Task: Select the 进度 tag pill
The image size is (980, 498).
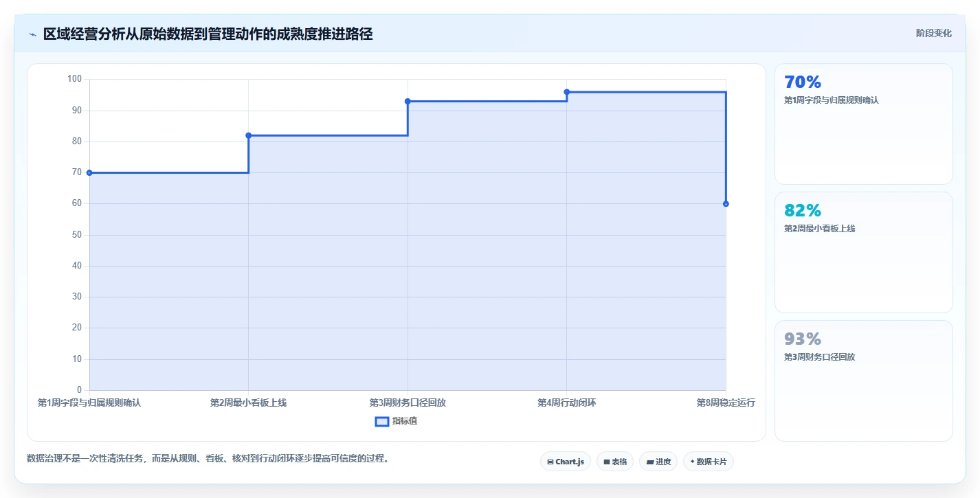Action: click(x=658, y=462)
